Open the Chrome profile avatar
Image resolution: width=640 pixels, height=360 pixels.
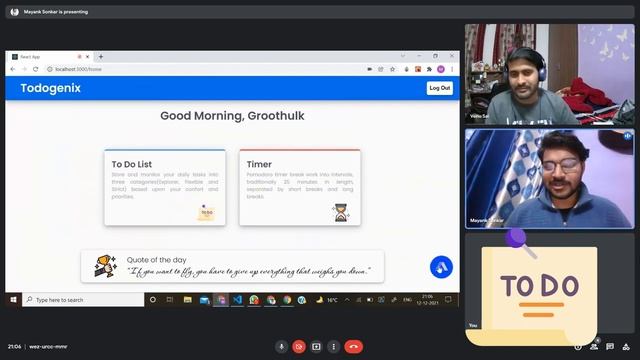[441, 69]
